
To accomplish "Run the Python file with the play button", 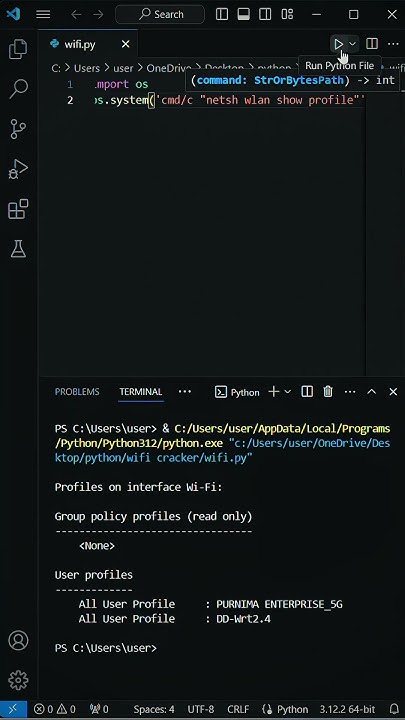I will click(338, 44).
